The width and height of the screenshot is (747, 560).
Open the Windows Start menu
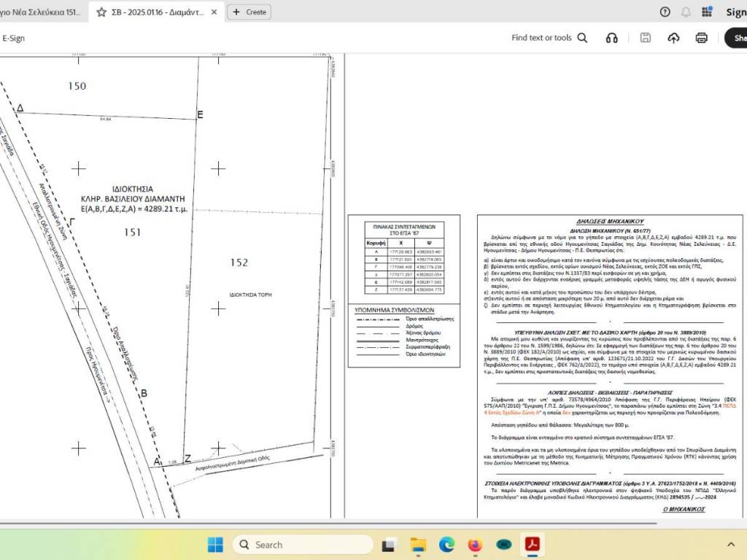point(215,545)
